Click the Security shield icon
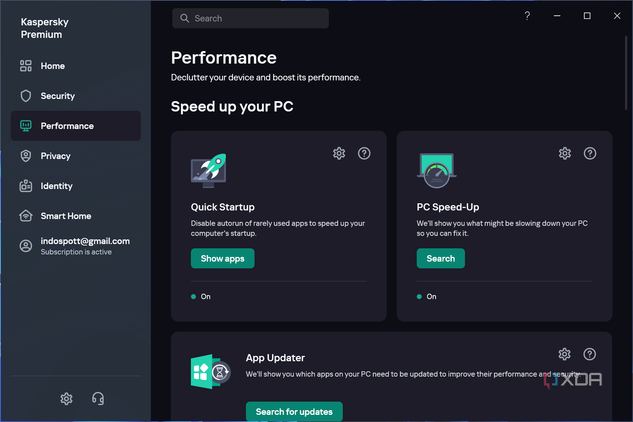The image size is (633, 422). coord(26,96)
